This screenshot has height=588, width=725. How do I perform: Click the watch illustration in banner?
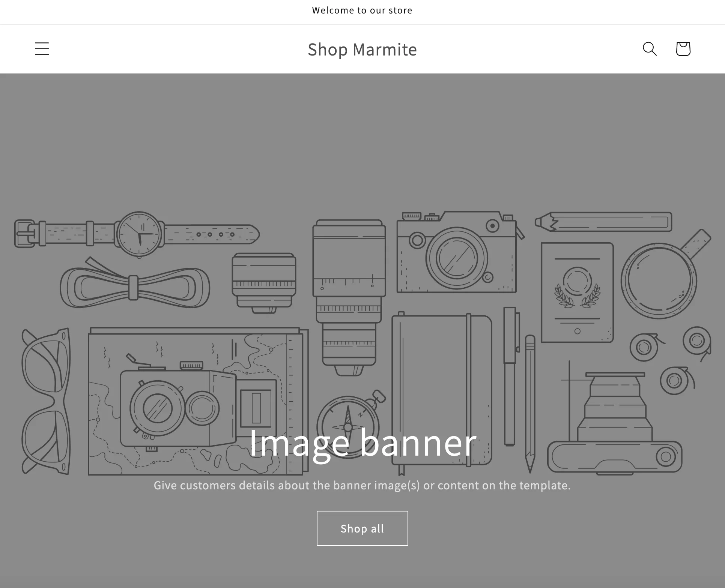(x=137, y=235)
